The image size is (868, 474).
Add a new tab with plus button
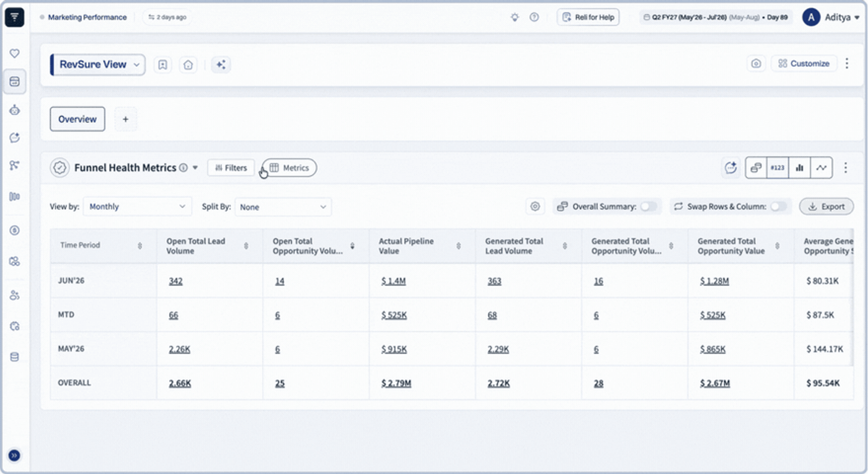pos(125,119)
